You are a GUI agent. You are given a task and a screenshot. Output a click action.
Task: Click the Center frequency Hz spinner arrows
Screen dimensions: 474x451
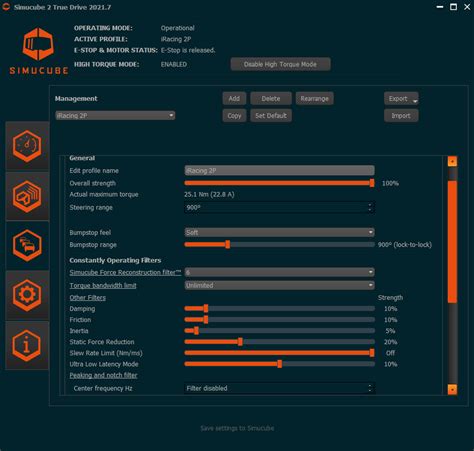[x=370, y=388]
